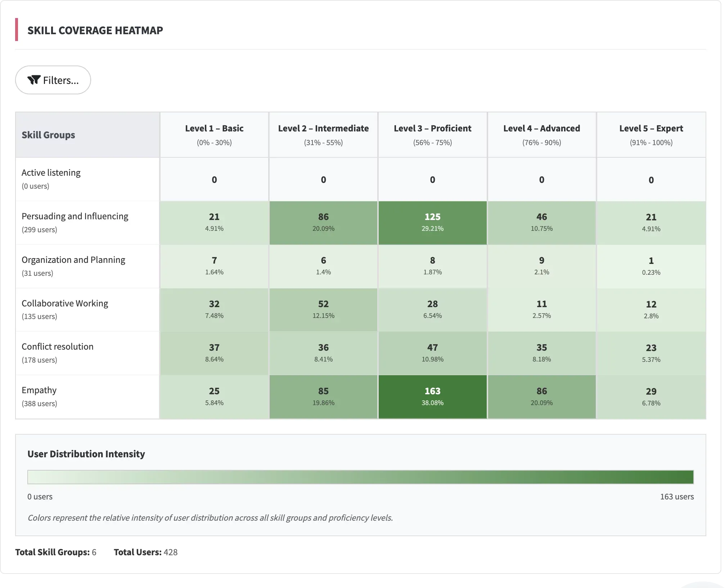This screenshot has width=725, height=588.
Task: Click the Empathy Advanced cell showing 86
Action: click(x=541, y=396)
